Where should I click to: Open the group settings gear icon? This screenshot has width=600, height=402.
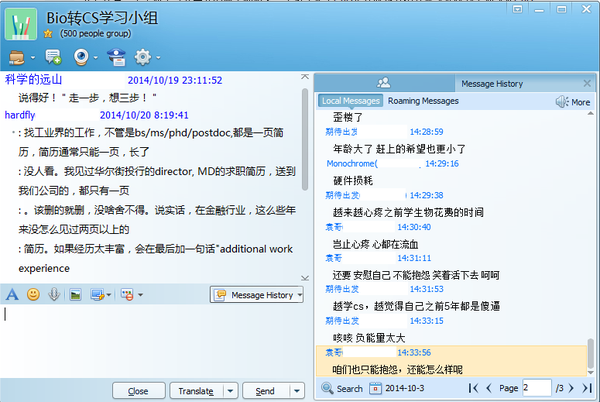click(143, 57)
